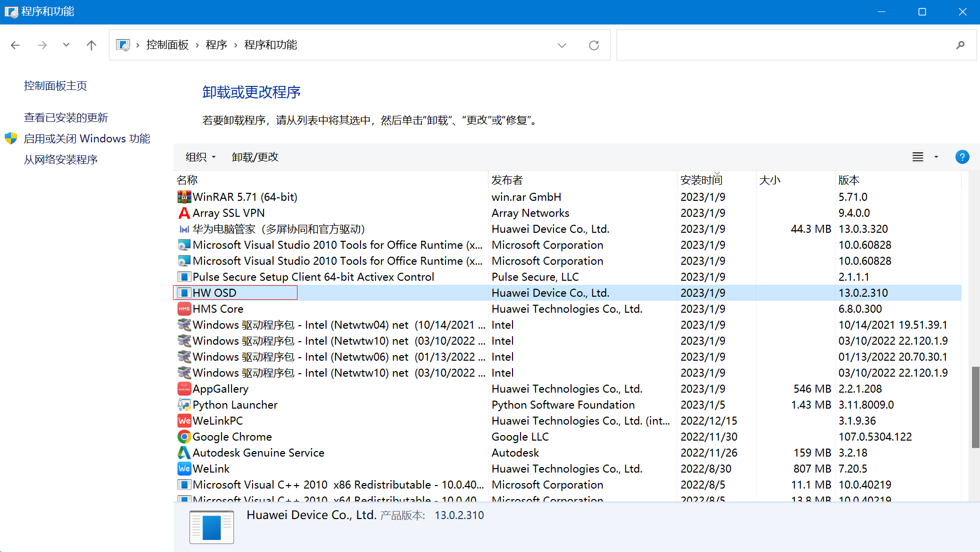Open 控制面板主页 link
Image resolution: width=980 pixels, height=552 pixels.
coord(55,86)
